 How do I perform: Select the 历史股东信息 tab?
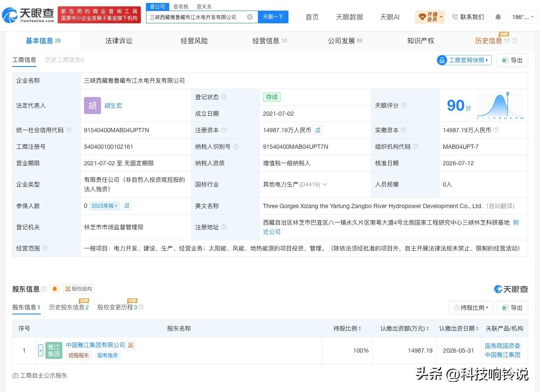click(69, 307)
